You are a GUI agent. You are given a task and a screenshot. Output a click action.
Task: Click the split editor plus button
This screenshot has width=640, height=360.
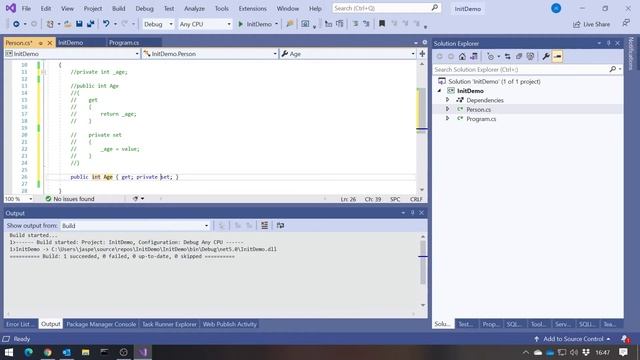[x=422, y=54]
